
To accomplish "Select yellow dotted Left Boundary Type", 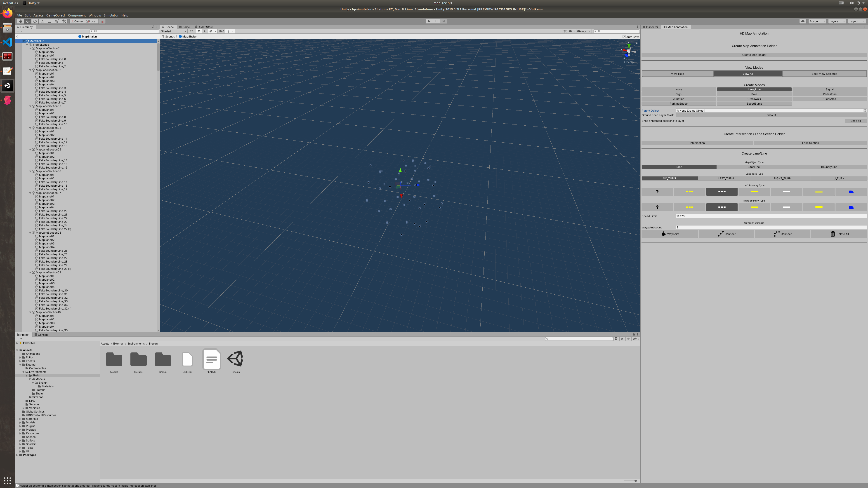I will tap(689, 192).
